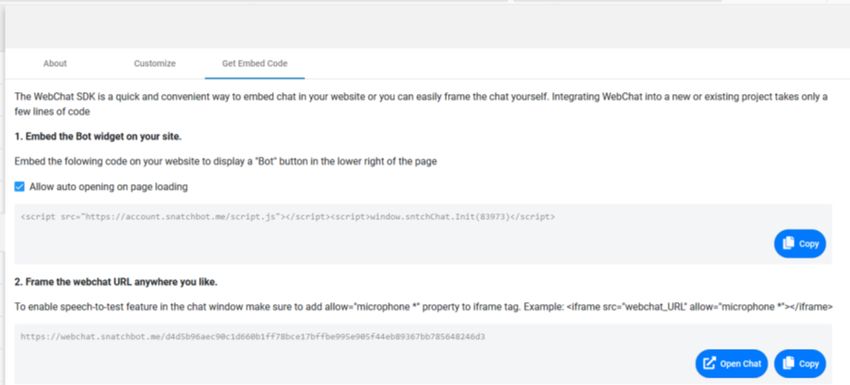Click empty area inside the script code box
This screenshot has width=850, height=385.
point(379,244)
